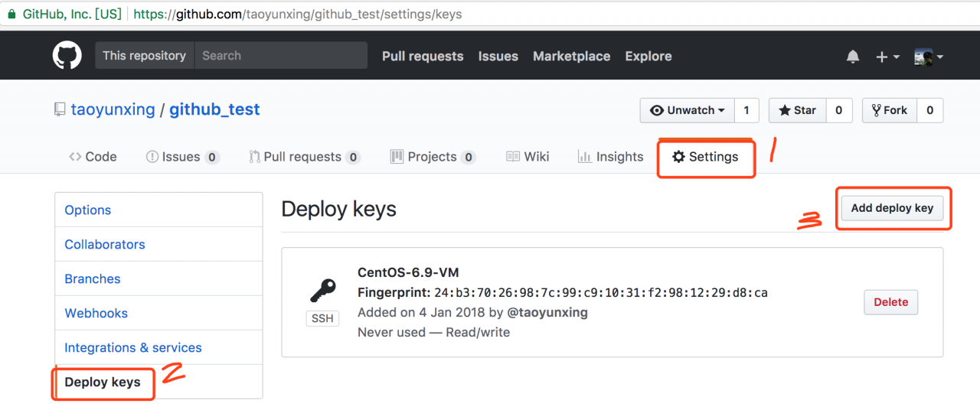The width and height of the screenshot is (980, 410).
Task: Focus the repository search field
Action: click(279, 56)
